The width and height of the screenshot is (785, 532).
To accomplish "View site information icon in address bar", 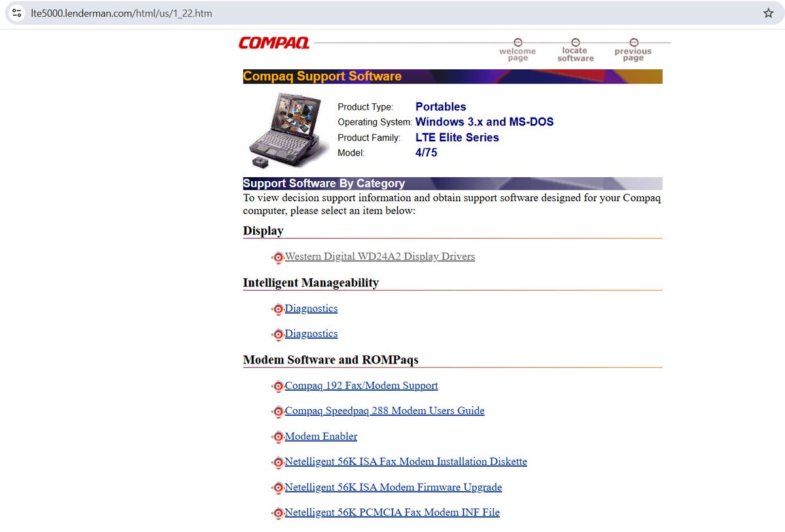I will click(18, 13).
